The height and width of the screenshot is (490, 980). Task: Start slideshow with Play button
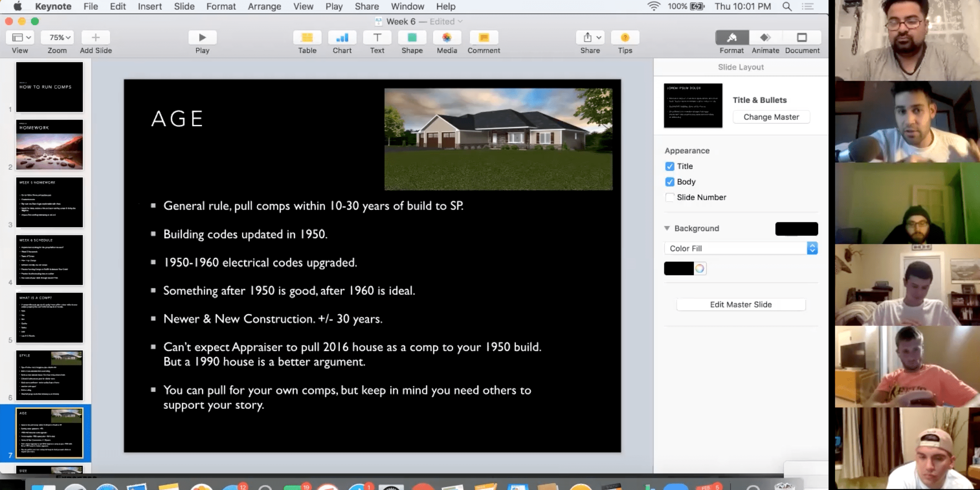tap(202, 38)
